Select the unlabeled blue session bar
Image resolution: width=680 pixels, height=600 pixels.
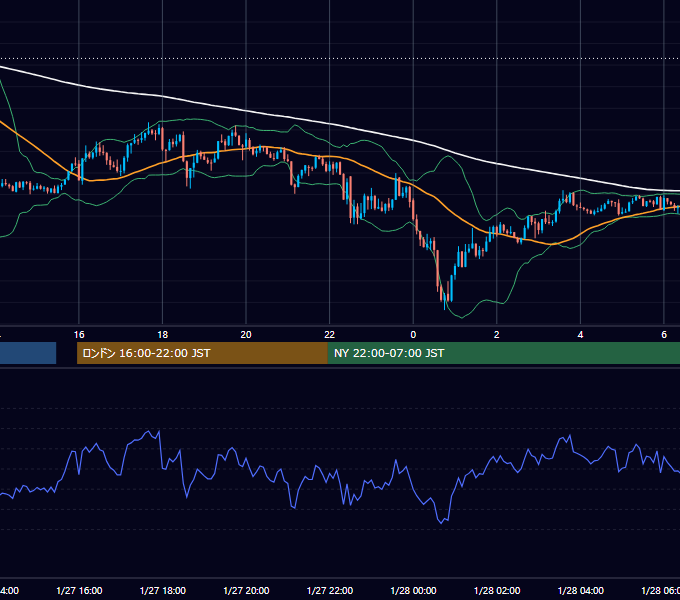point(28,353)
